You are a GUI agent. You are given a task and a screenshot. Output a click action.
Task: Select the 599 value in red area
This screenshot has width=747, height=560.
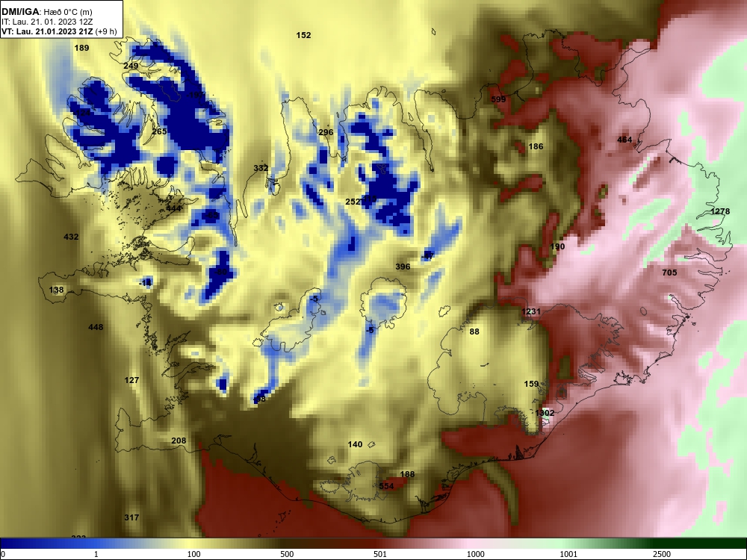(x=498, y=99)
